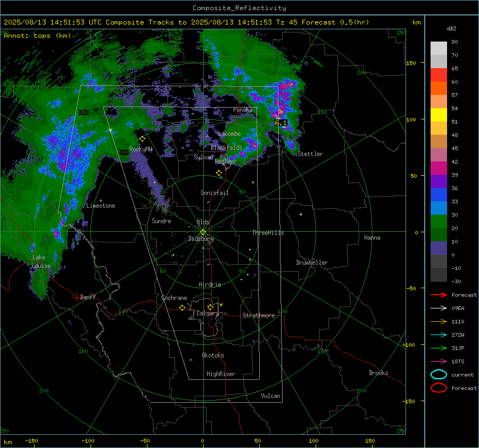This screenshot has width=479, height=448.
Task: Click the Olds town label
Action: 203,222
